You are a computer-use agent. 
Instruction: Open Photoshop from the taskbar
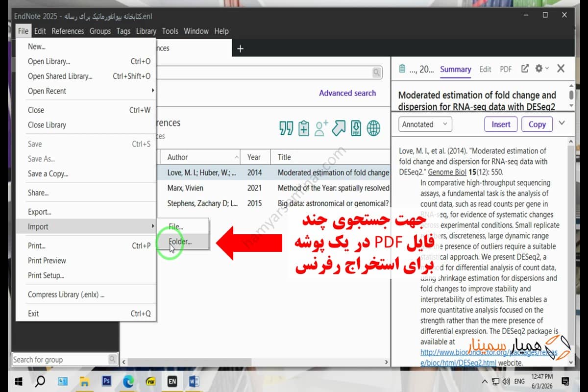tap(107, 381)
